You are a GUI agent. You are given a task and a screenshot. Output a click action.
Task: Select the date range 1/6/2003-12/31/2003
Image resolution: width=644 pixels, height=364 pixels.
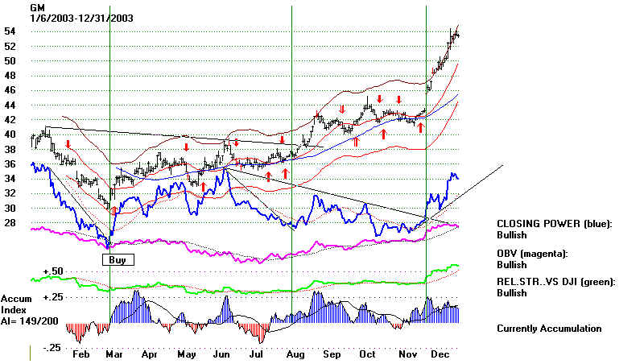(82, 18)
